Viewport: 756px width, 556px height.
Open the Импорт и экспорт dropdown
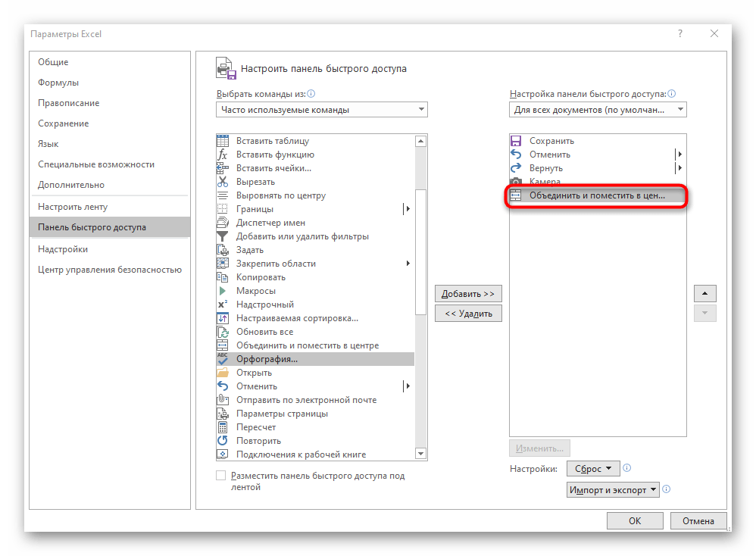pyautogui.click(x=613, y=490)
